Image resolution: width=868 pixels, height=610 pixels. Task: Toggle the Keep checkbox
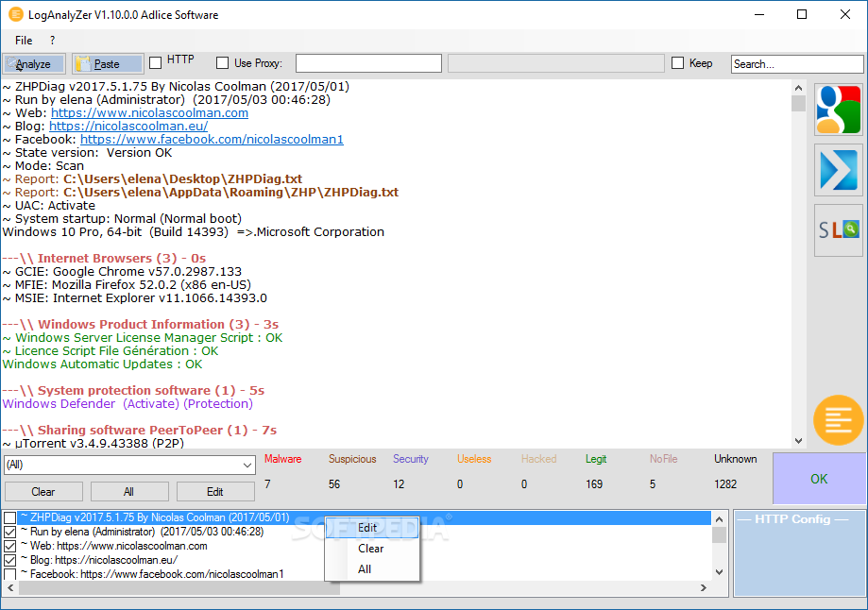[677, 63]
